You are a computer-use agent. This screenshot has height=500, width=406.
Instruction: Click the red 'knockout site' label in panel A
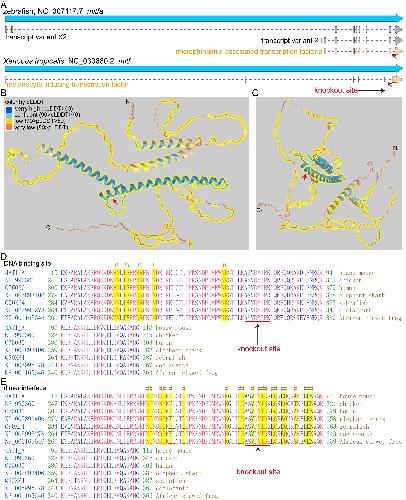click(336, 90)
